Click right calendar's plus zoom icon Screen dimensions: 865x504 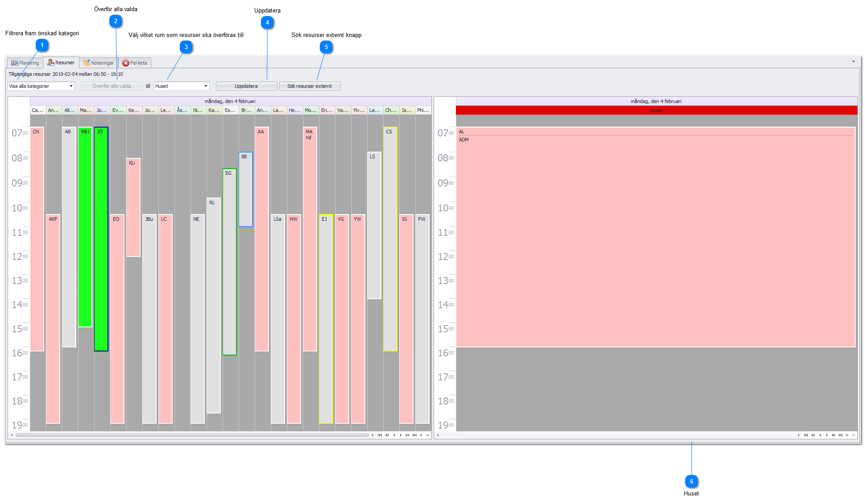[847, 435]
